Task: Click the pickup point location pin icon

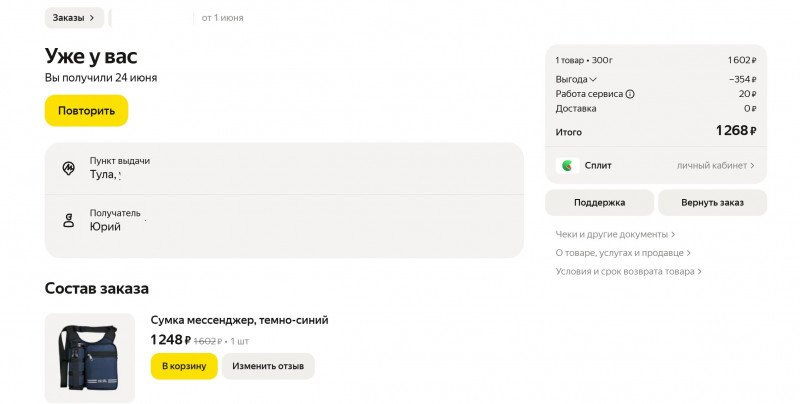Action: click(68, 168)
